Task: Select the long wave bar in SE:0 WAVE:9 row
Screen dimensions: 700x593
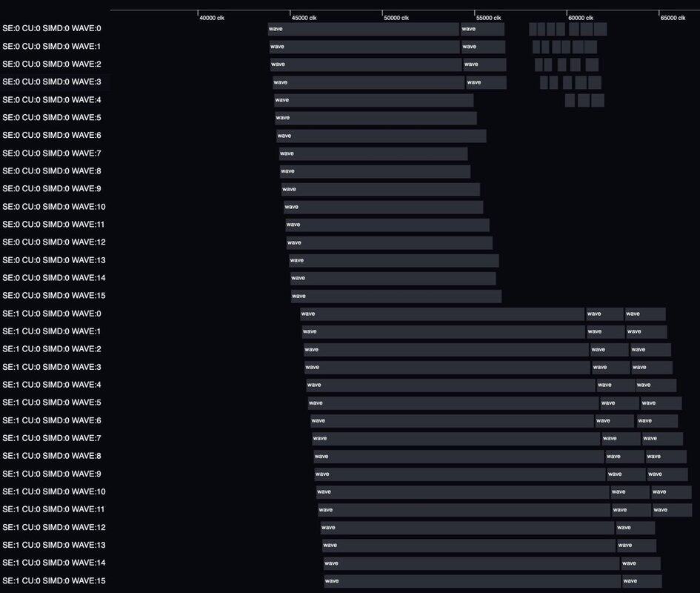Action: 380,189
